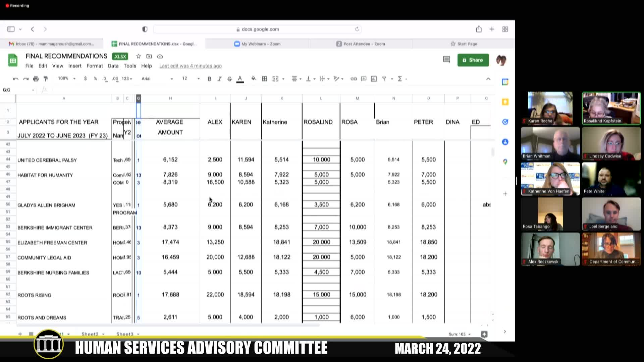Increase decimal places button
The height and width of the screenshot is (362, 644).
click(115, 79)
